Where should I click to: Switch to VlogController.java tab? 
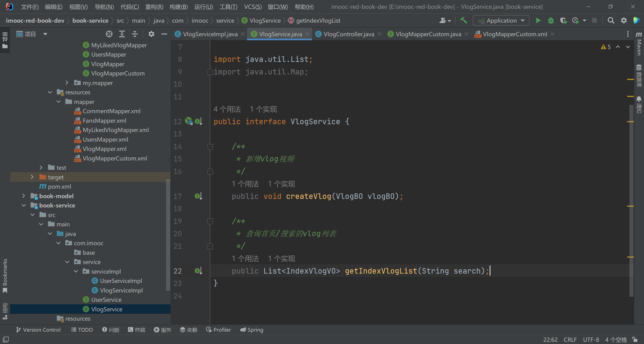tap(348, 34)
